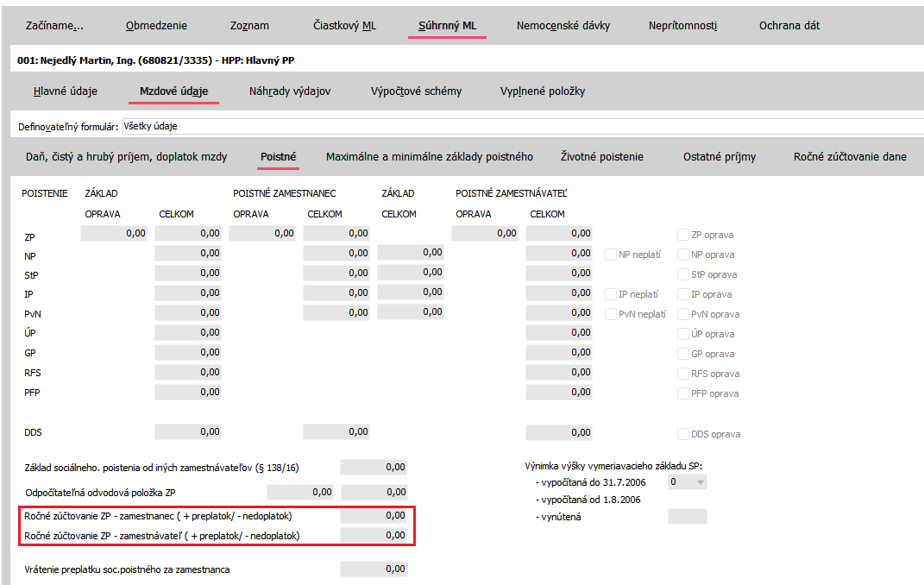Screen dimensions: 924x585
Task: Open the vypočítaná do 31.7.2006 dropdown
Action: tap(699, 482)
